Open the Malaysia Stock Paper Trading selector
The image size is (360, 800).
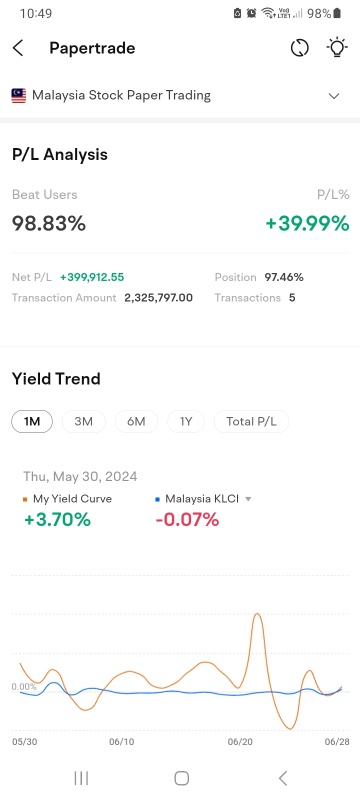point(179,95)
